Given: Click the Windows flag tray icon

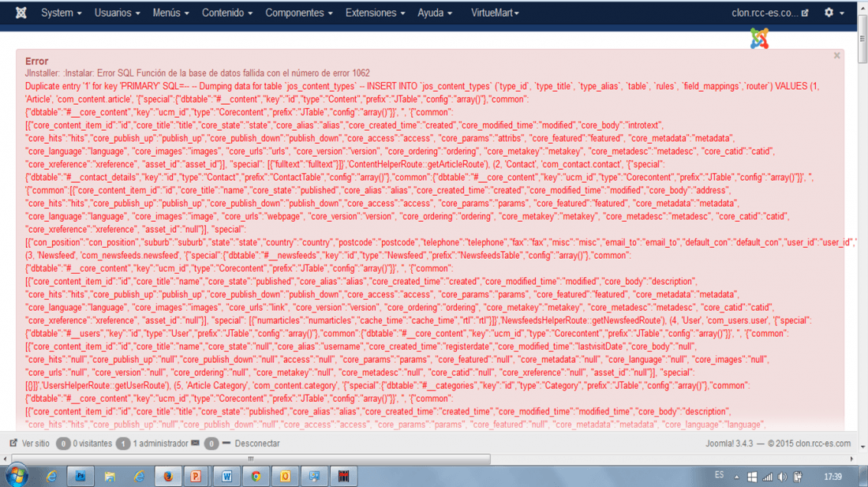Looking at the screenshot, I should click(752, 477).
